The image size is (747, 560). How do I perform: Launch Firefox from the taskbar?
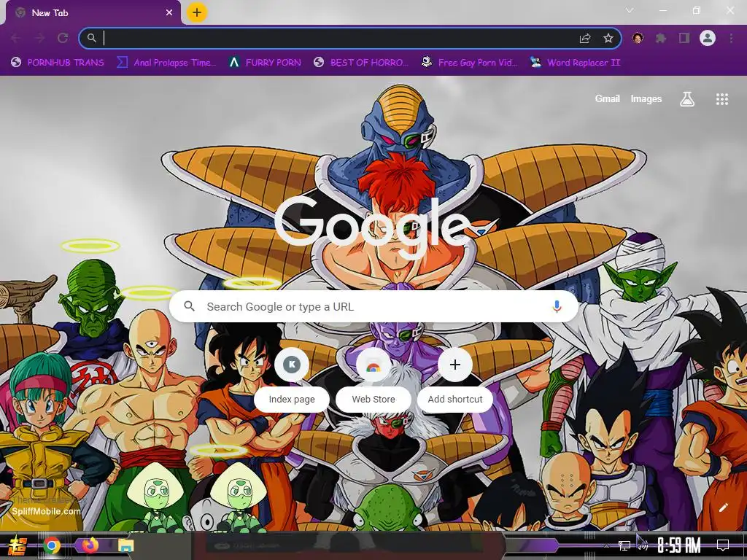tap(89, 545)
